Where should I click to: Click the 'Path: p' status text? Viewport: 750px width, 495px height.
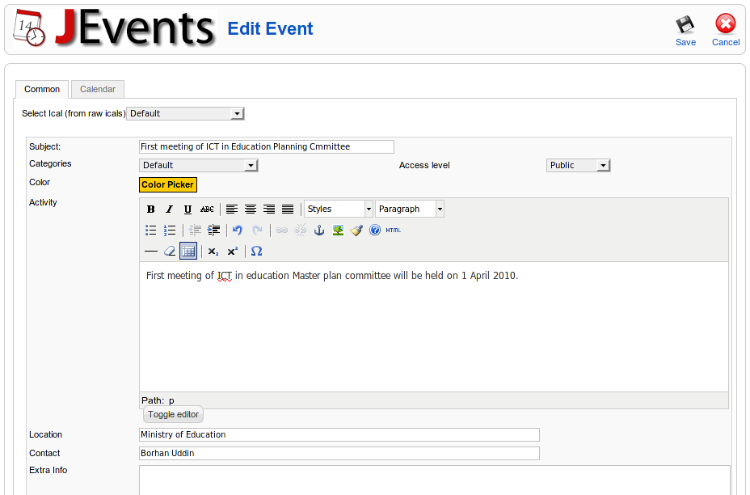click(x=158, y=400)
